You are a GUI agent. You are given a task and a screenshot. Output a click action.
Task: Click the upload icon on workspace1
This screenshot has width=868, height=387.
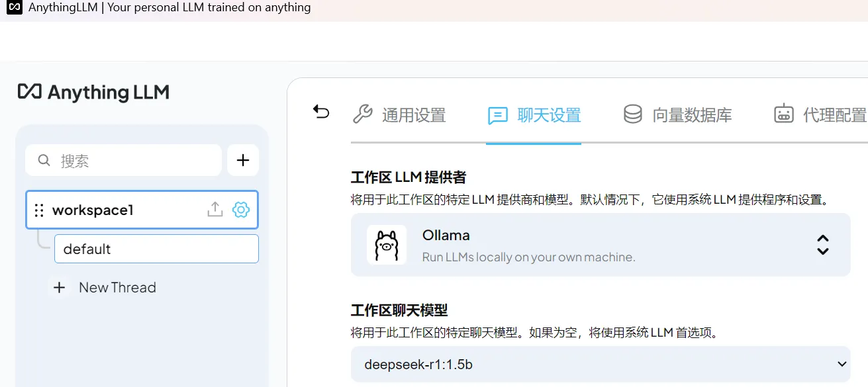(215, 210)
